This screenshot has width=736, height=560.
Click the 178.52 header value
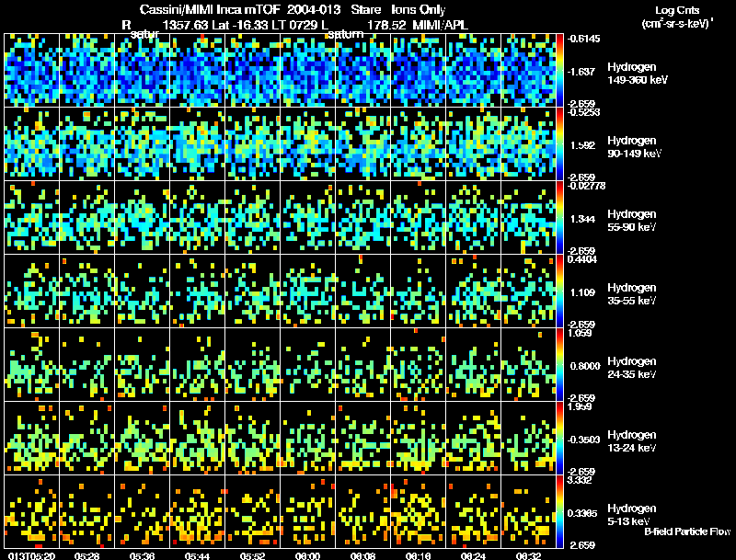pyautogui.click(x=386, y=25)
